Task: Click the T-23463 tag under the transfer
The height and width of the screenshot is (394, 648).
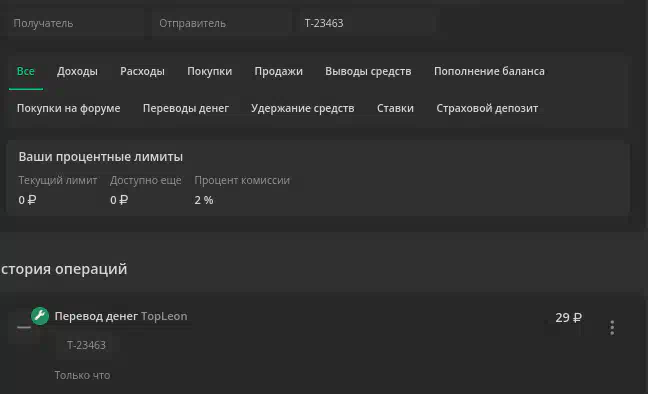Action: (86, 345)
